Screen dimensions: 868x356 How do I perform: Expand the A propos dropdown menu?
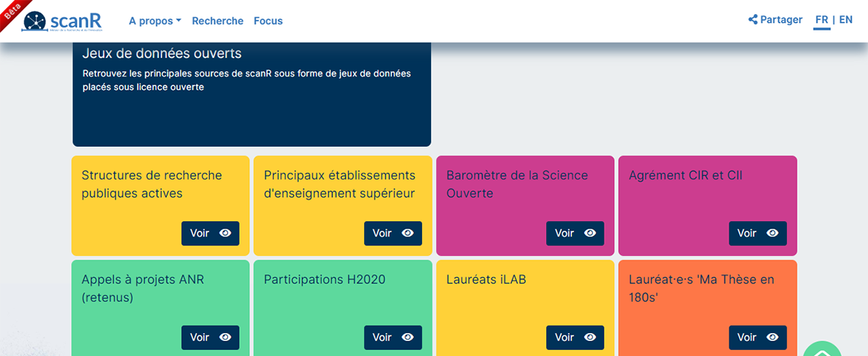coord(155,21)
